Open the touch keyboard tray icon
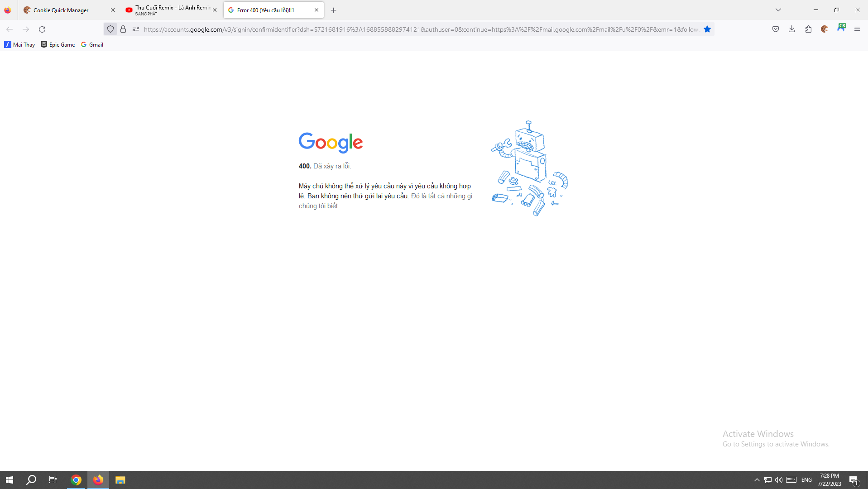Image resolution: width=868 pixels, height=489 pixels. tap(791, 480)
